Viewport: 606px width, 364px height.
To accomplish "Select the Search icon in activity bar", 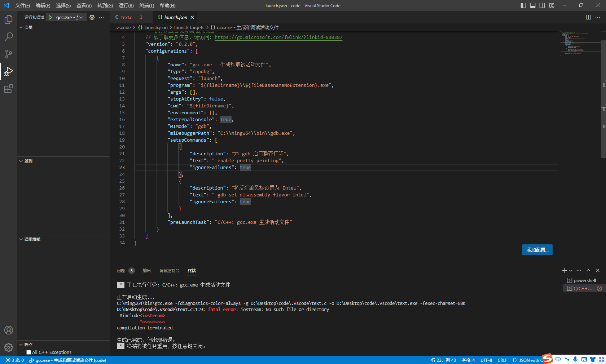I will point(8,36).
